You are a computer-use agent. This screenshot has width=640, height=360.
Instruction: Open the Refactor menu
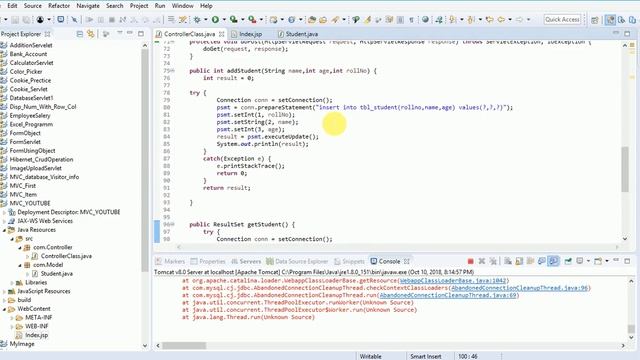59,6
